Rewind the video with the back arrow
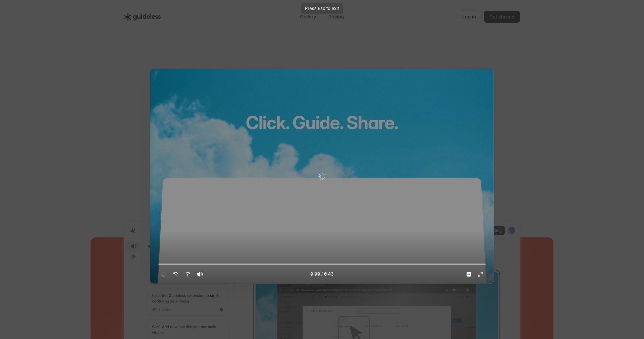Viewport: 644px width, 339px height. 175,274
